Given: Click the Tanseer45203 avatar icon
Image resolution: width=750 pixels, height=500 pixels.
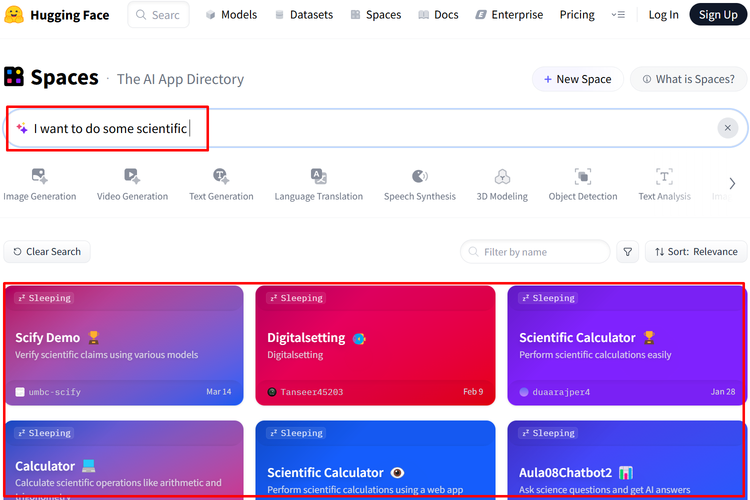Looking at the screenshot, I should click(272, 392).
